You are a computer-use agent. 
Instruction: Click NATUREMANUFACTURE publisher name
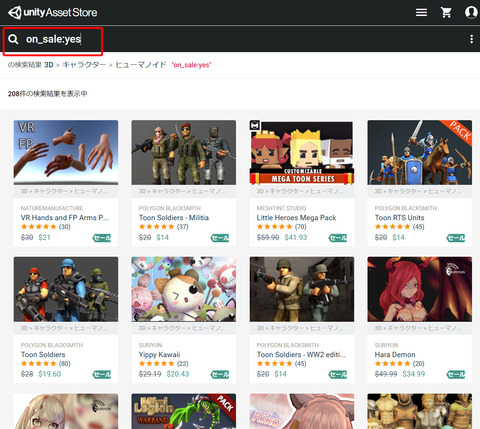pyautogui.click(x=52, y=208)
